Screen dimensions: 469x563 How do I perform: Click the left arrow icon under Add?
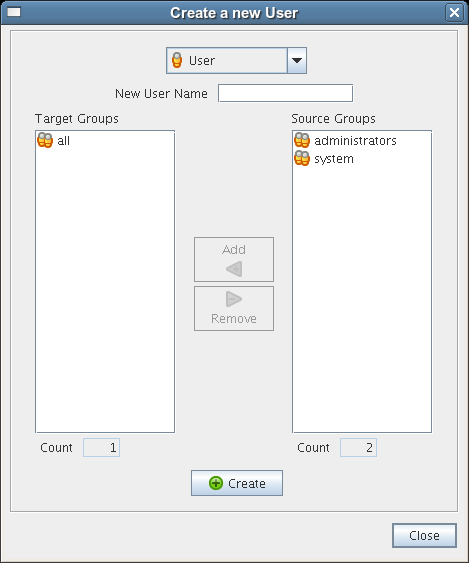click(x=234, y=269)
